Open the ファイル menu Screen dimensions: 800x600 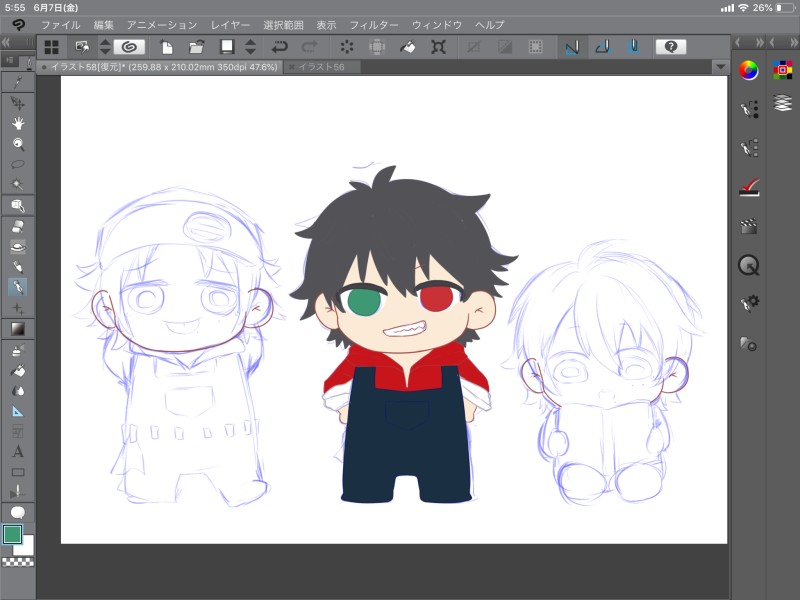[x=61, y=25]
